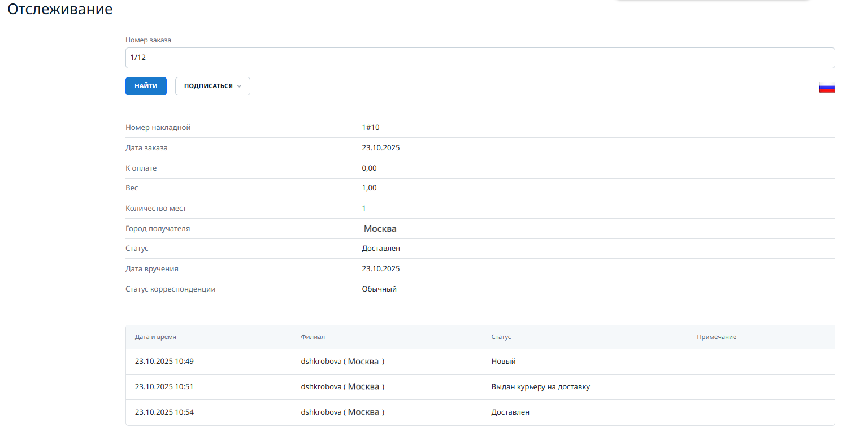The height and width of the screenshot is (430, 868).
Task: Click the Статус корреспонденции value Обычный
Action: point(379,289)
